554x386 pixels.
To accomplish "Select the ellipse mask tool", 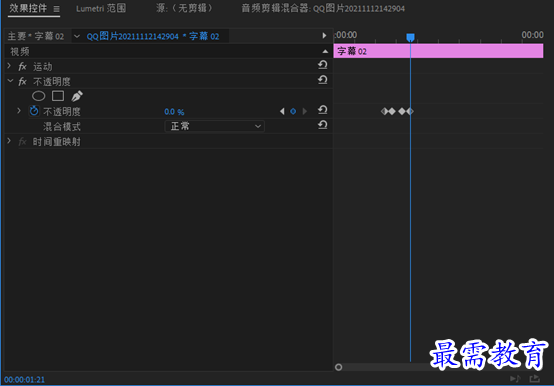I will 39,96.
